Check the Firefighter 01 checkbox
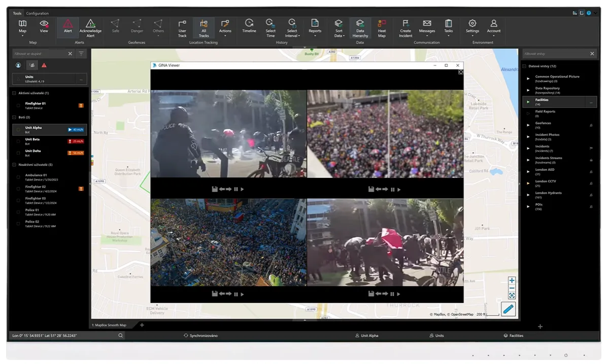The image size is (609, 364). pos(18,105)
